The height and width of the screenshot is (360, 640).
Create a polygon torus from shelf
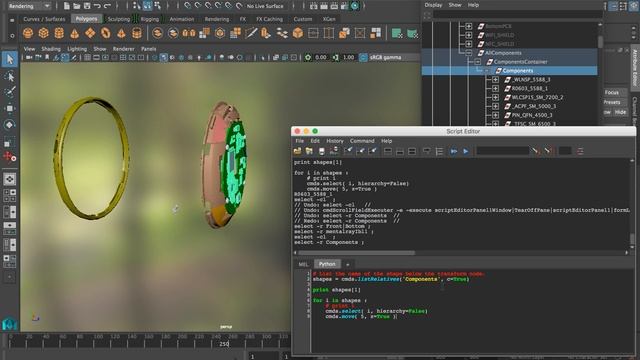point(106,33)
